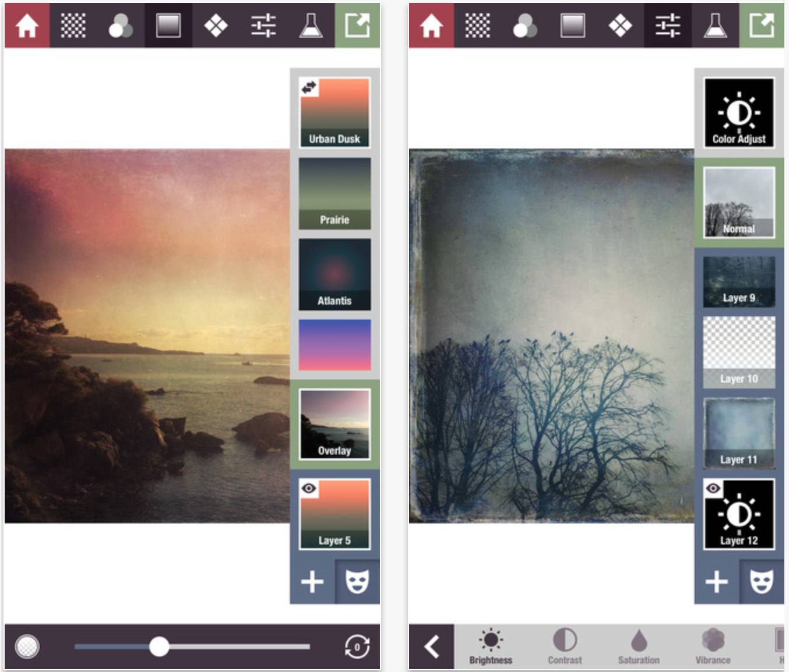
Task: Tap the home icon in right screen
Action: pos(431,26)
